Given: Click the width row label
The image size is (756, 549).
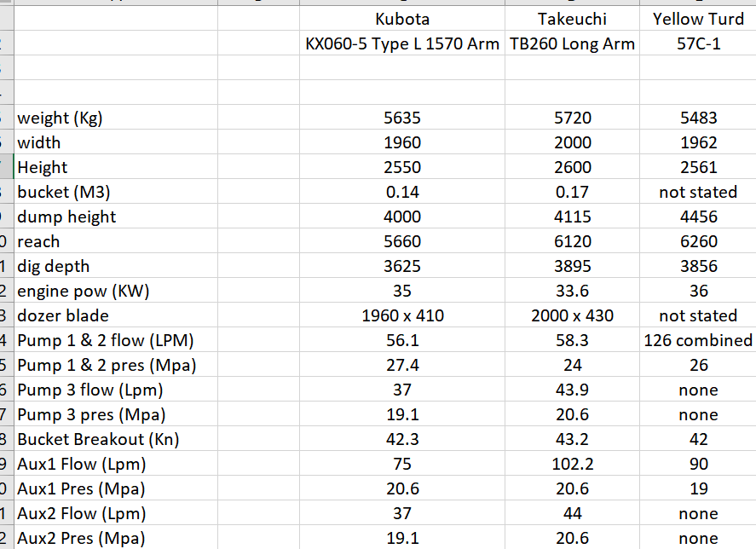Looking at the screenshot, I should 116,142.
